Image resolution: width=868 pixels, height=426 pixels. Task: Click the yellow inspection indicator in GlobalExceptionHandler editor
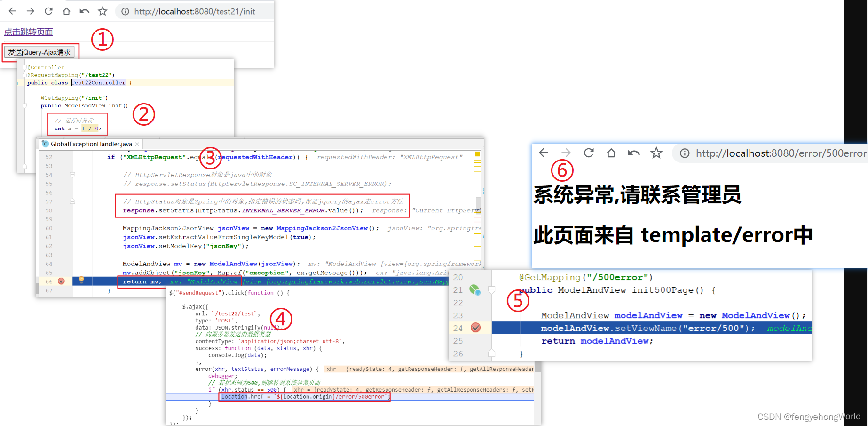click(477, 154)
